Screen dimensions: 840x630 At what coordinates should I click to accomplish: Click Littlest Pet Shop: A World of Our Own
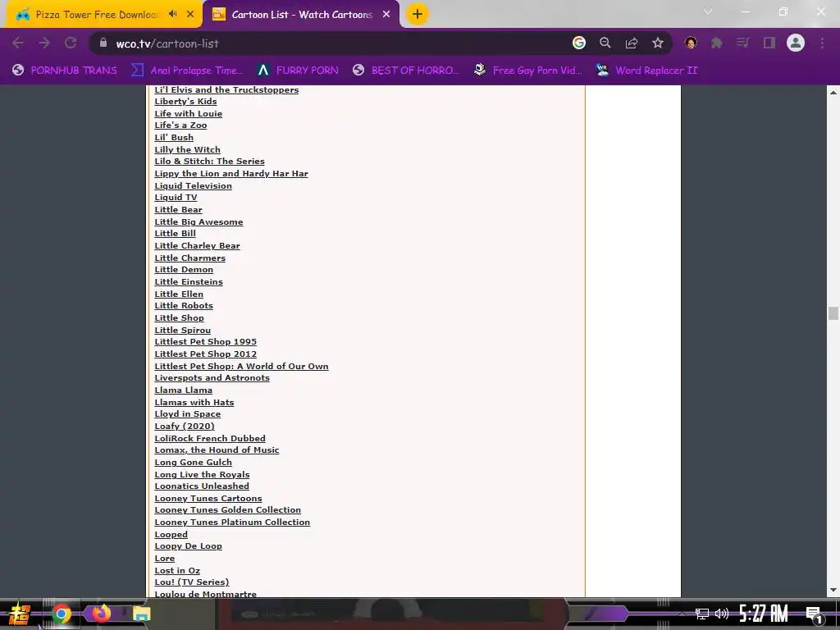pyautogui.click(x=242, y=367)
